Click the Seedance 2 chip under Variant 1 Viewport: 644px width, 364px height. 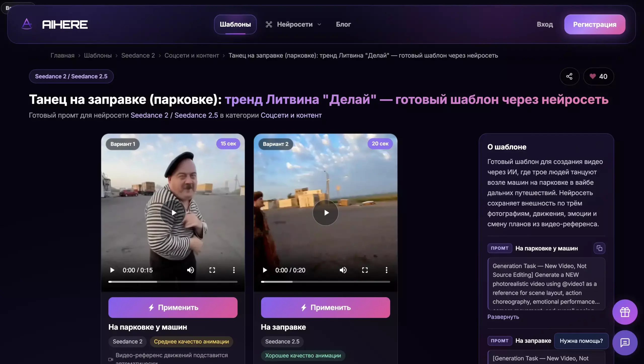(x=128, y=342)
